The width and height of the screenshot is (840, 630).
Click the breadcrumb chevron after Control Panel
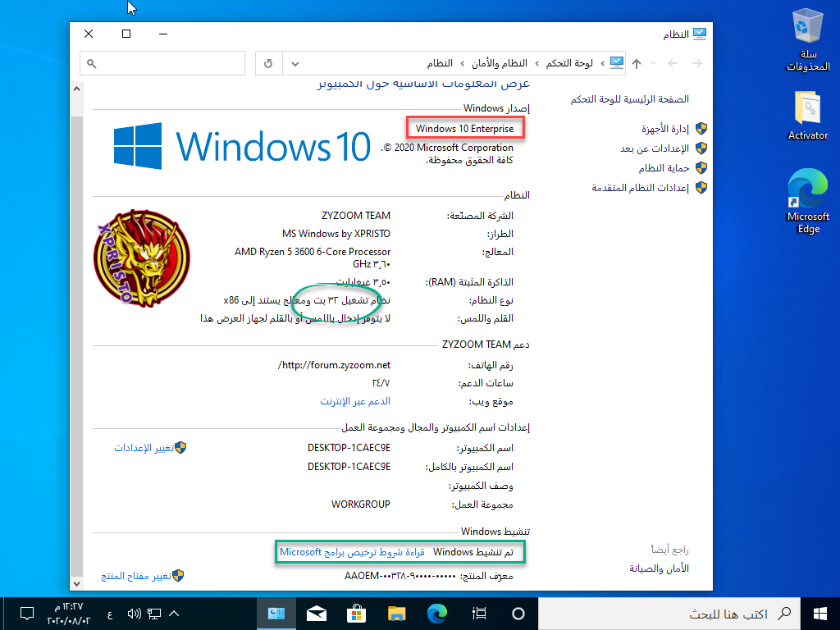pos(536,64)
